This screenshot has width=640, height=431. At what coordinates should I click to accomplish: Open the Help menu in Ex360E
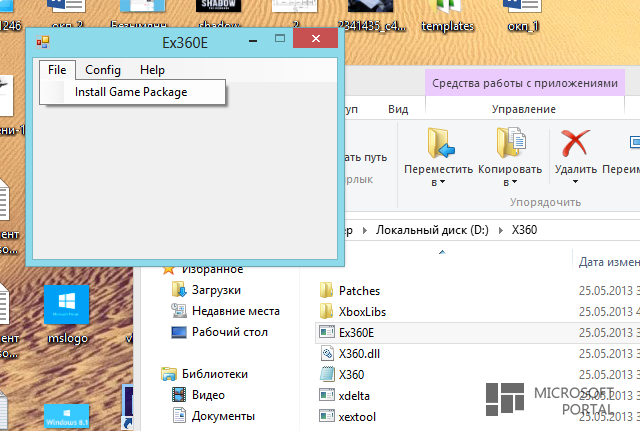[x=152, y=70]
